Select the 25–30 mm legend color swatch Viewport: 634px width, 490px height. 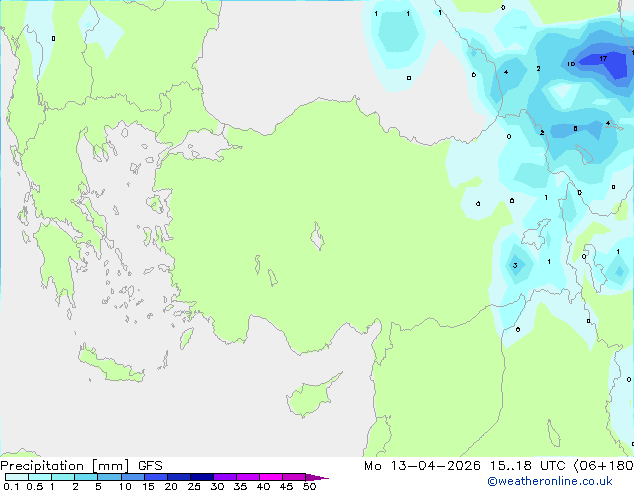tap(202, 477)
